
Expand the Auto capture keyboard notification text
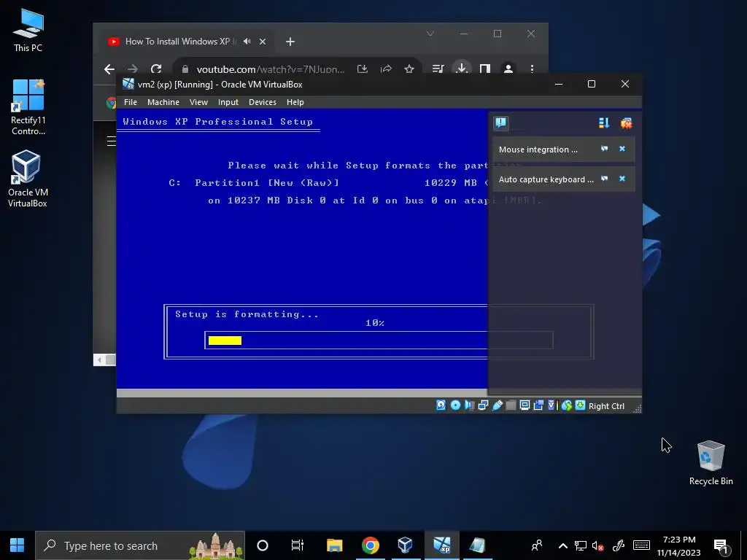(x=546, y=179)
